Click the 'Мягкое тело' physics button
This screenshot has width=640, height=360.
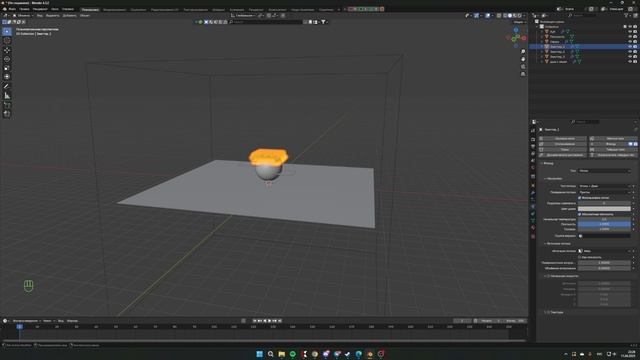[613, 139]
